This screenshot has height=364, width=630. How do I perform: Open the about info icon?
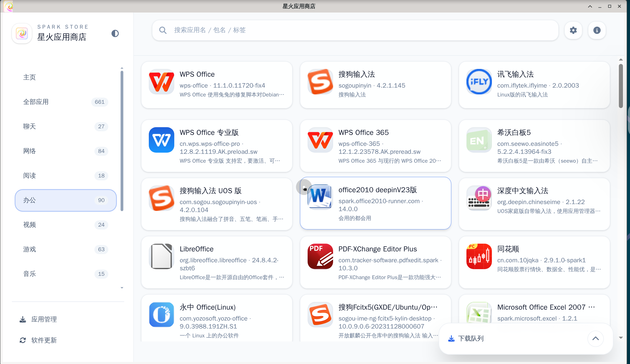[597, 30]
